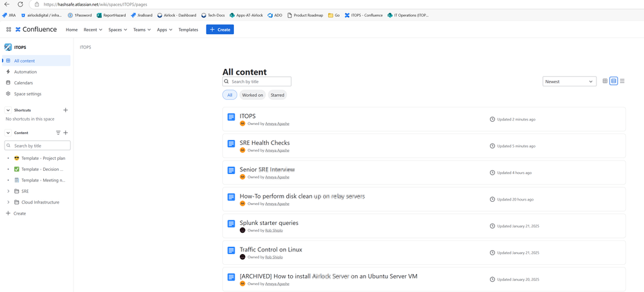Click the filter icon in the Content header
Screen dimensions: 644x292
tap(58, 133)
